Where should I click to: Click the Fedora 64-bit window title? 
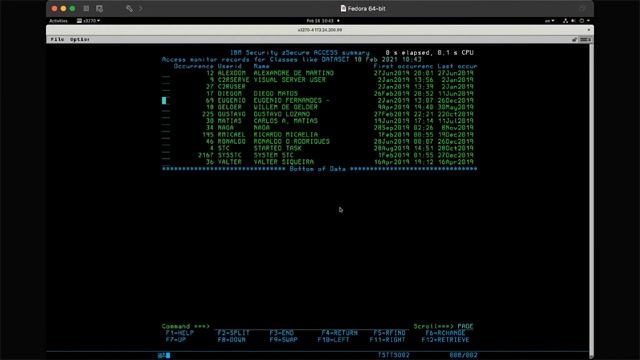click(x=363, y=9)
